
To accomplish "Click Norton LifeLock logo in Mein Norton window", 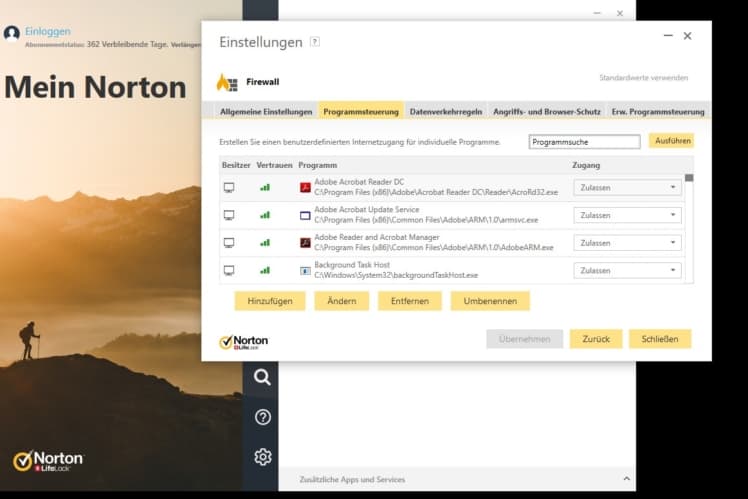I will tap(48, 461).
